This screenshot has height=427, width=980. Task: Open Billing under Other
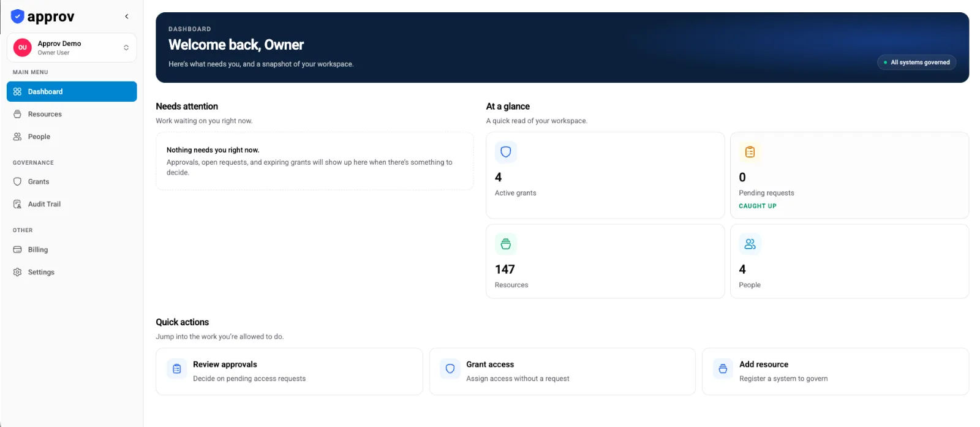pyautogui.click(x=72, y=250)
